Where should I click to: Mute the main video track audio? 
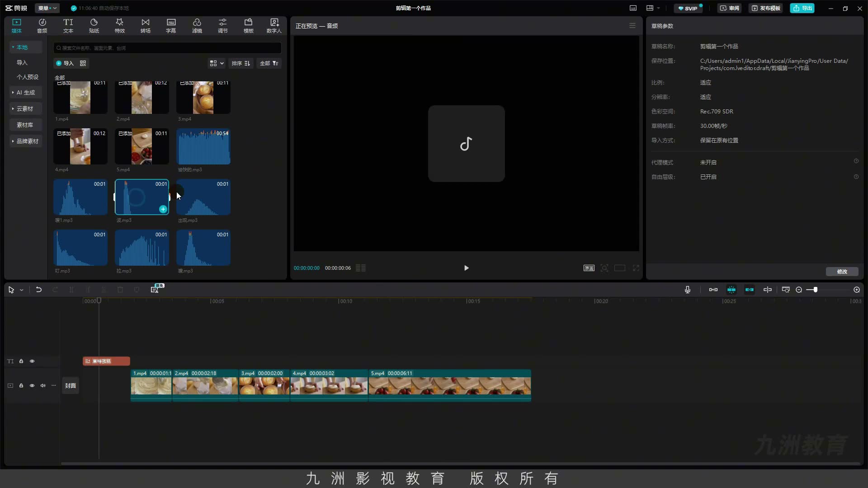43,385
